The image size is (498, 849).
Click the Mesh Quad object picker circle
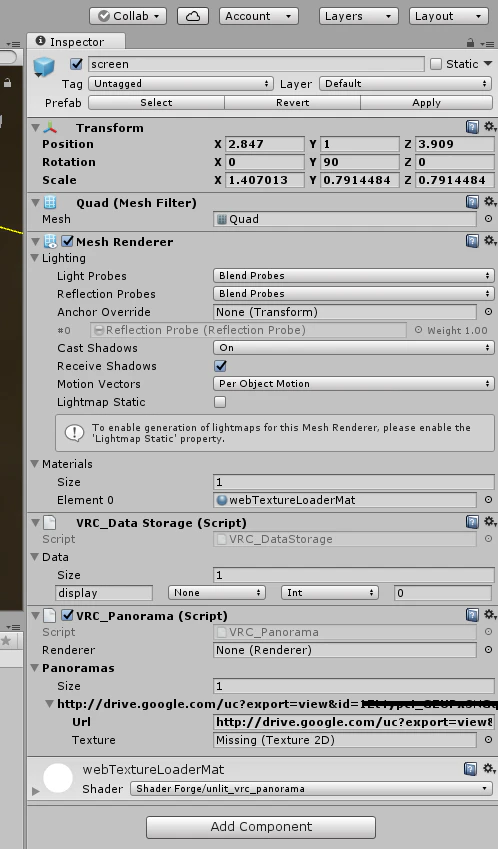tap(488, 219)
